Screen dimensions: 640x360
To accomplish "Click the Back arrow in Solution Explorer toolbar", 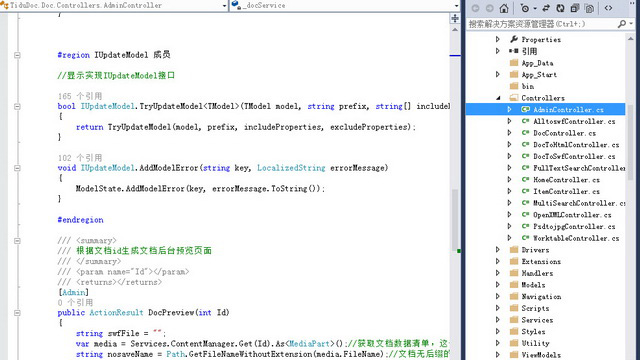I will (476, 8).
